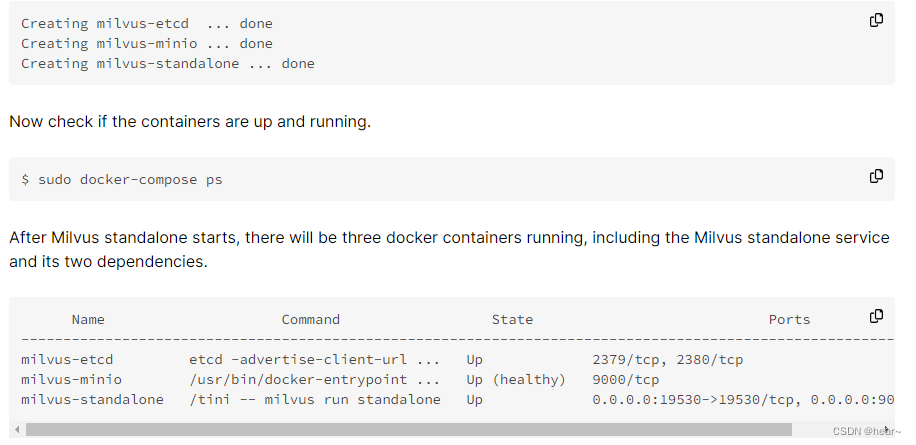916x445 pixels.
Task: Click the milvus-standalone row name
Action: click(92, 399)
